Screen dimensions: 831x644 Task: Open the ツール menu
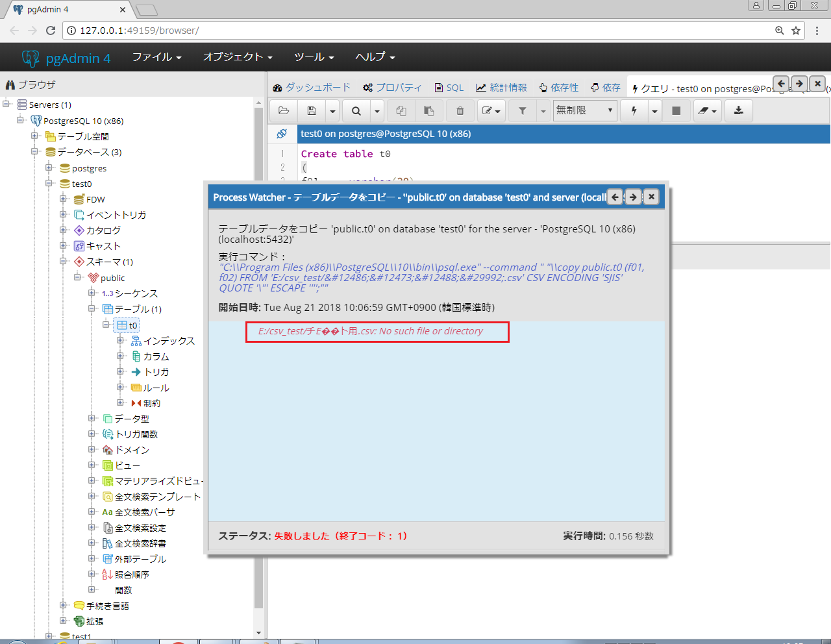click(314, 57)
